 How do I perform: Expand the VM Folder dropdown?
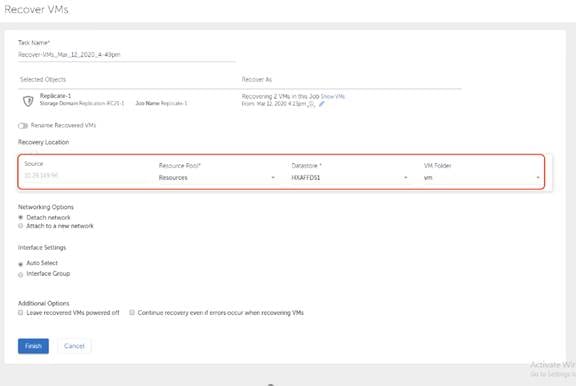pos(482,177)
